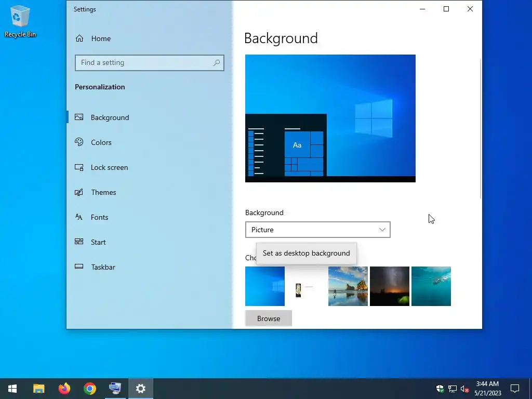Go to Themes settings page
Screen dimensions: 532x399
click(103, 192)
